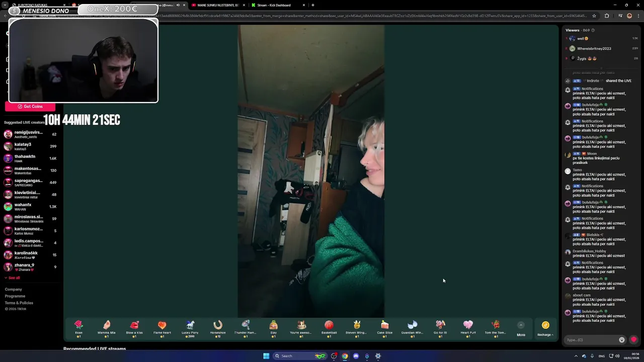Open a new browser tab
The width and height of the screenshot is (644, 362).
(313, 5)
